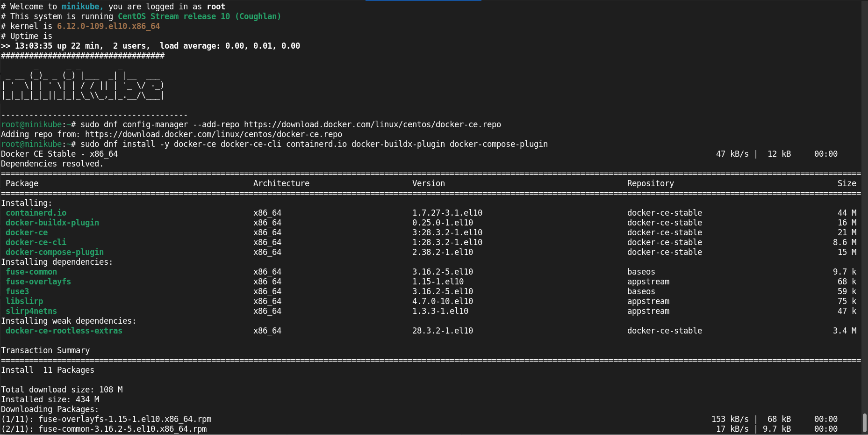Click the Installed size 434 M line
868x435 pixels.
pyautogui.click(x=50, y=399)
